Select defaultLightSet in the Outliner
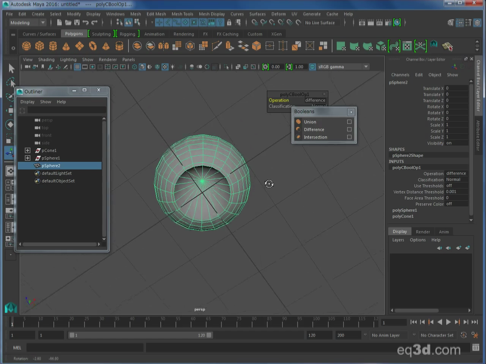 57,173
